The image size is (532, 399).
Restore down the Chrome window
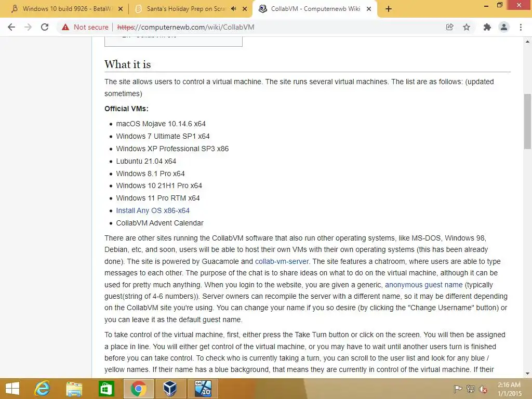500,5
